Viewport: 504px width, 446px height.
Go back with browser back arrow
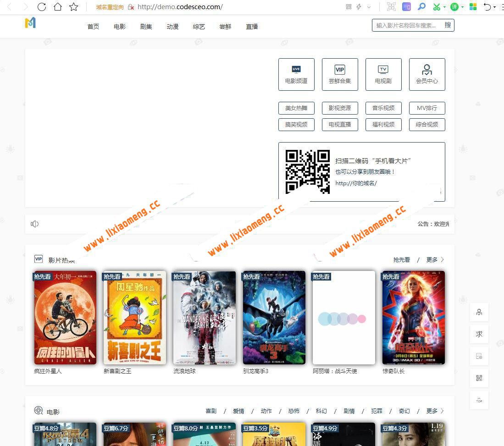pos(9,7)
